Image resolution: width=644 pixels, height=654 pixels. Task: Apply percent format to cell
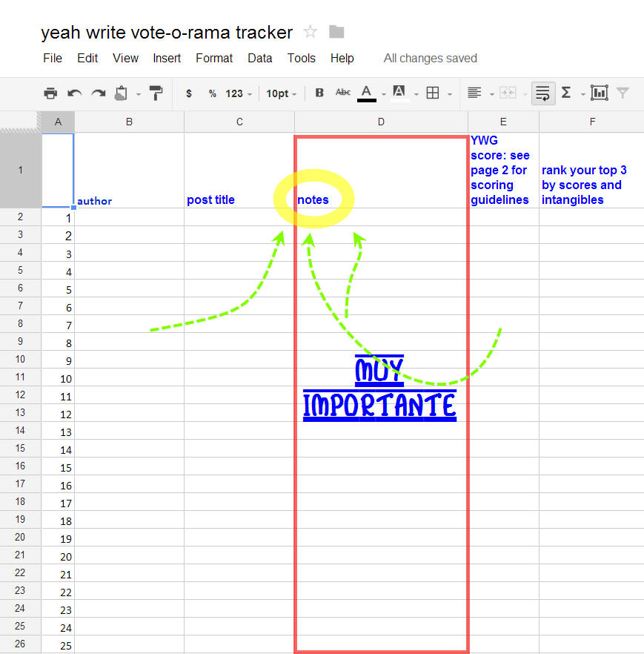pos(212,93)
